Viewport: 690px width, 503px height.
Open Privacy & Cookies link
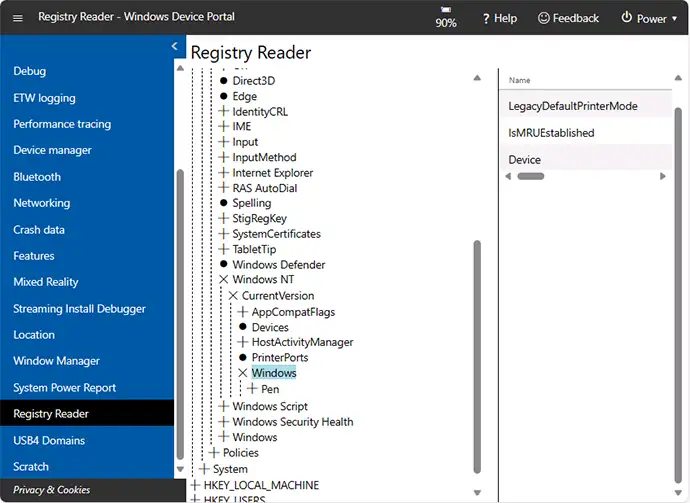[51, 490]
